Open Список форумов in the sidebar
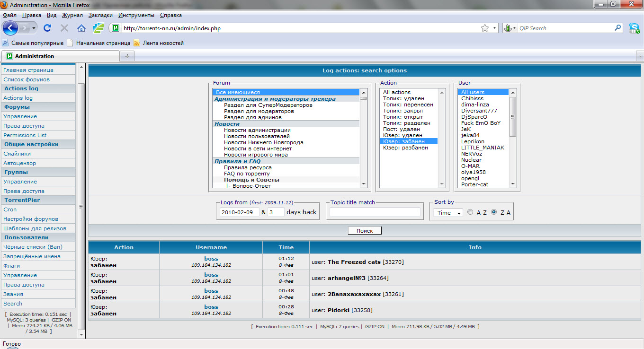Image resolution: width=644 pixels, height=349 pixels. [x=27, y=79]
